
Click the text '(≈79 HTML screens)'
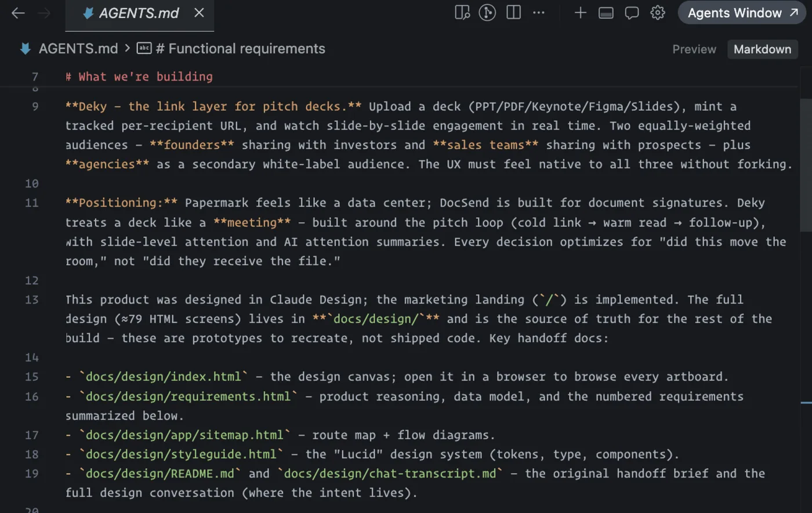[177, 319]
